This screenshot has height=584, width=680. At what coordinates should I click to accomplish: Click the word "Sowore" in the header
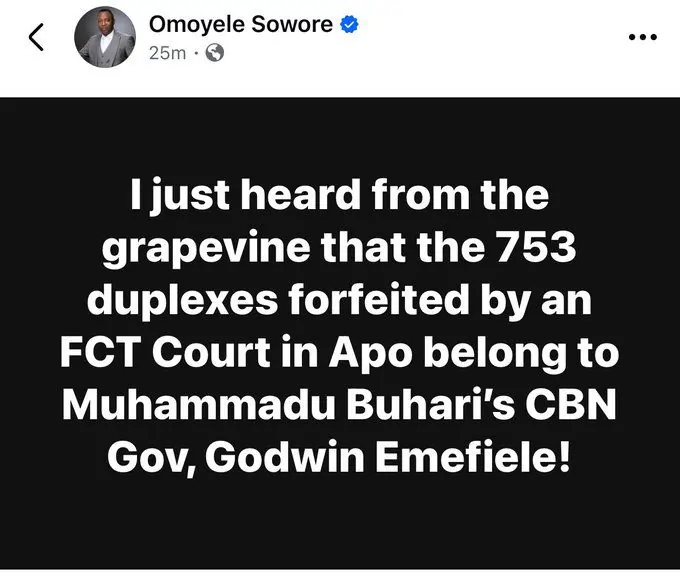point(292,24)
